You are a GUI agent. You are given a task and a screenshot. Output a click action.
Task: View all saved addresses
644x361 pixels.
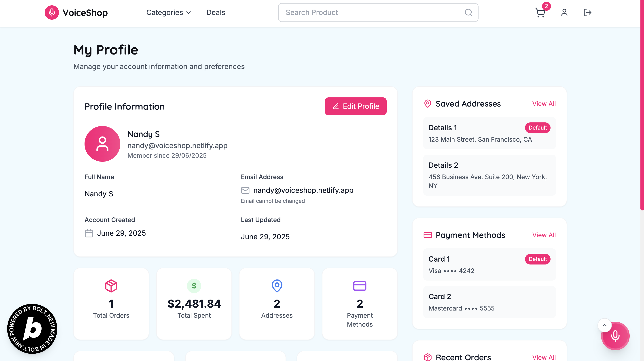(x=544, y=104)
